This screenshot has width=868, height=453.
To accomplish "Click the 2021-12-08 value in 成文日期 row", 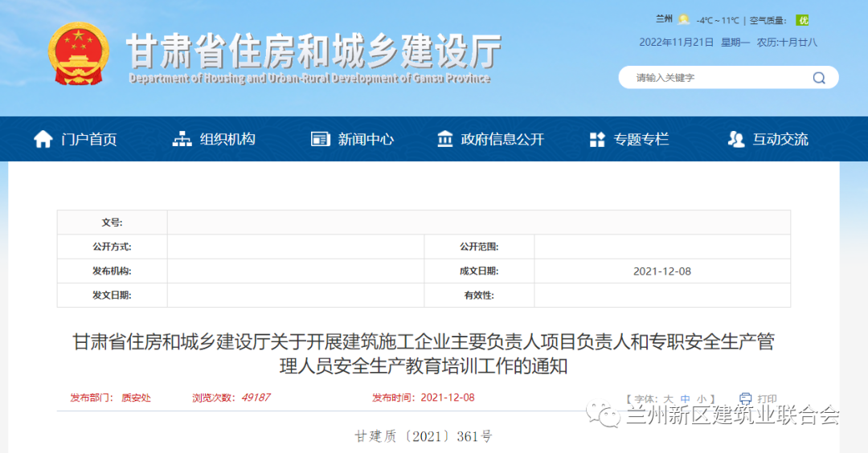I will pos(662,271).
